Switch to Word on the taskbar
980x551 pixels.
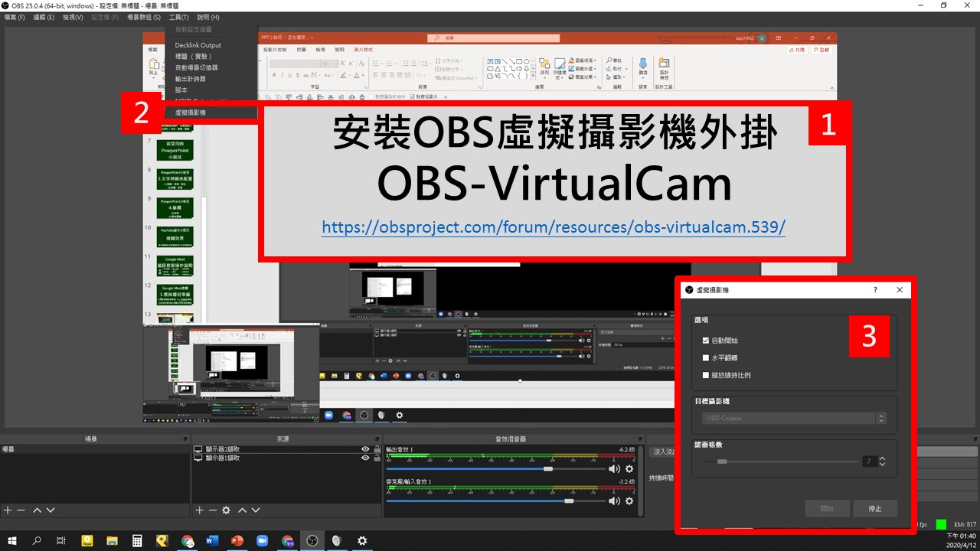pos(212,540)
